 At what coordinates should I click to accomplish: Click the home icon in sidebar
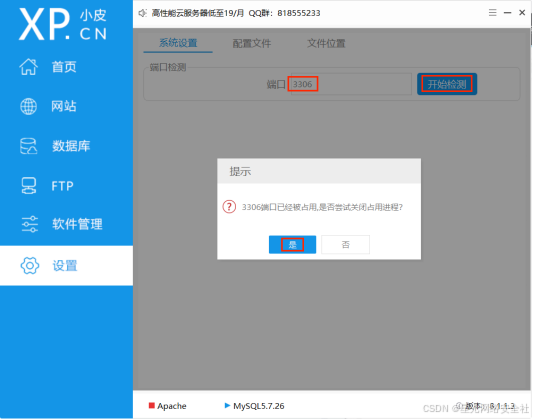(29, 67)
